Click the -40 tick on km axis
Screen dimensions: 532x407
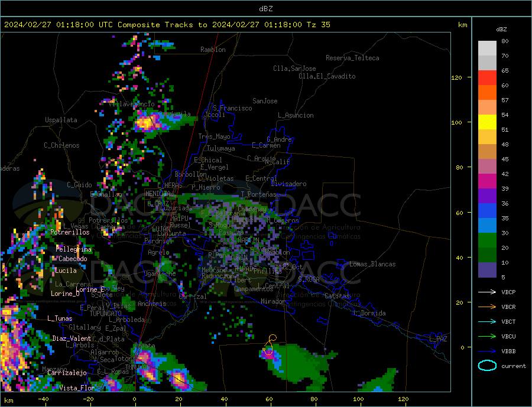coord(43,399)
